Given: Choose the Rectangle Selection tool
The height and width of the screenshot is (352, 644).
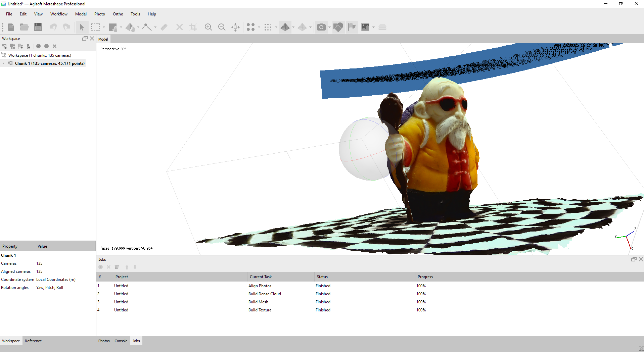Looking at the screenshot, I should pyautogui.click(x=96, y=27).
